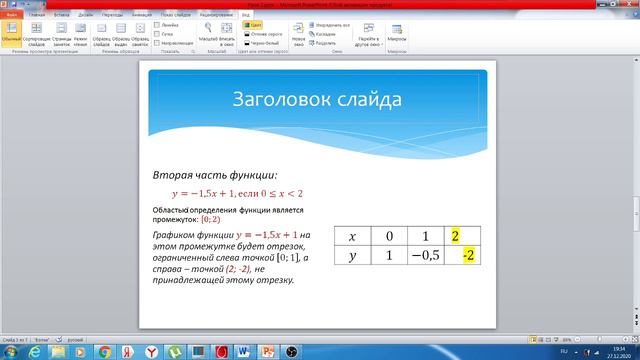Open Режим чтения view
Viewport: 640px width, 360px height.
[80, 34]
